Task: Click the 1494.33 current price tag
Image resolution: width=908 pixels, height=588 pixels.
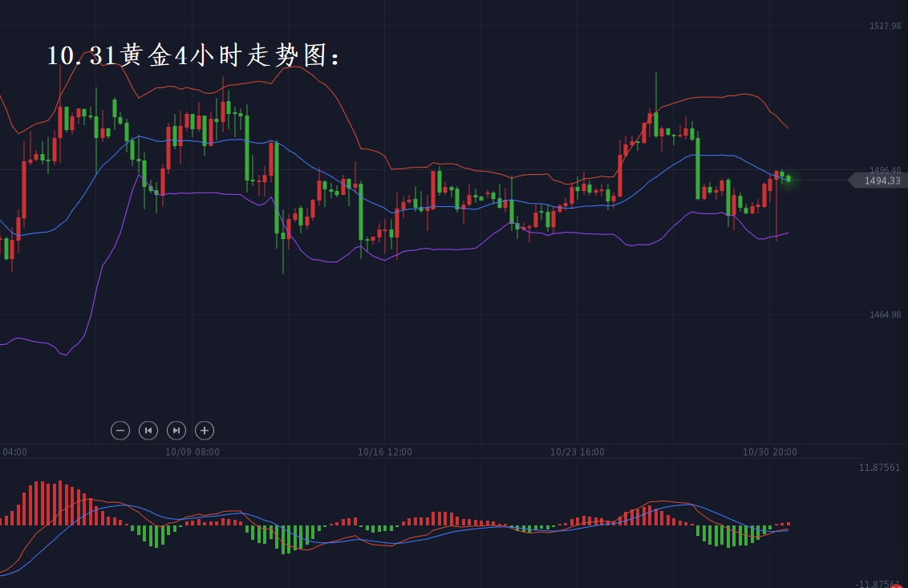Action: [881, 181]
